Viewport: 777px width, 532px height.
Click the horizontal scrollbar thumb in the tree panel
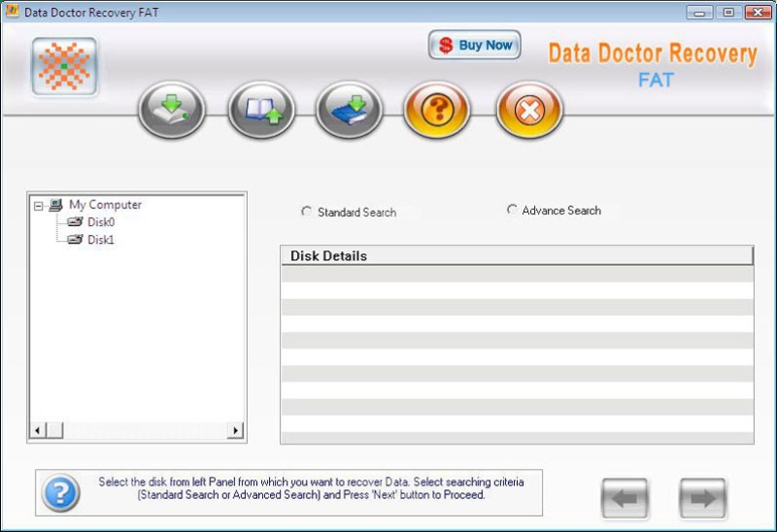click(x=54, y=430)
